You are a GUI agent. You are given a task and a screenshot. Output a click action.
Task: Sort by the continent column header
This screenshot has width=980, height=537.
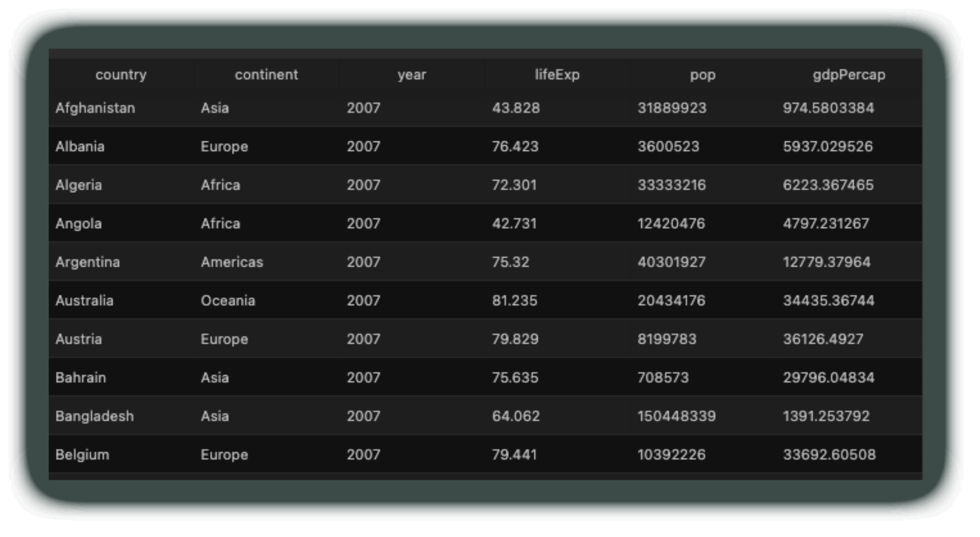[x=266, y=75]
